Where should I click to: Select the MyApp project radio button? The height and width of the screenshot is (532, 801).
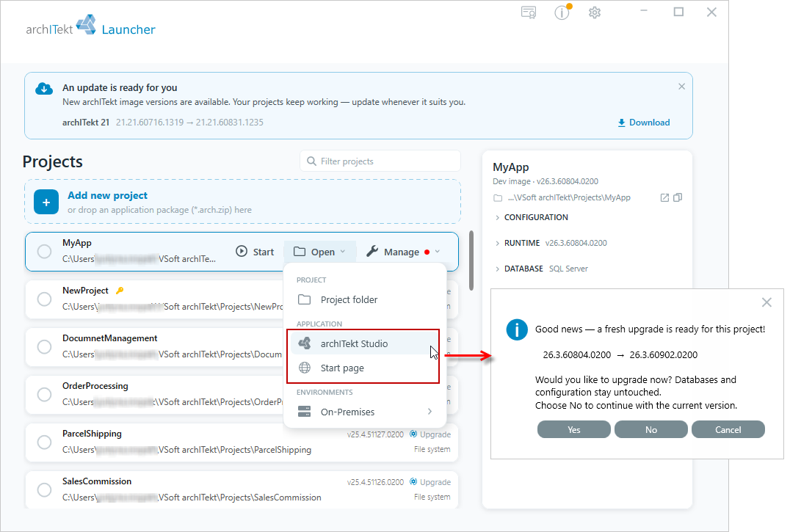point(45,251)
